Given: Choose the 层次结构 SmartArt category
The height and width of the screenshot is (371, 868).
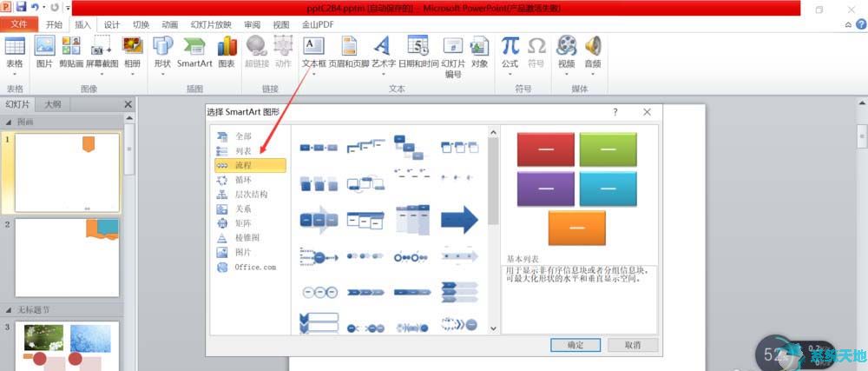Looking at the screenshot, I should (251, 195).
